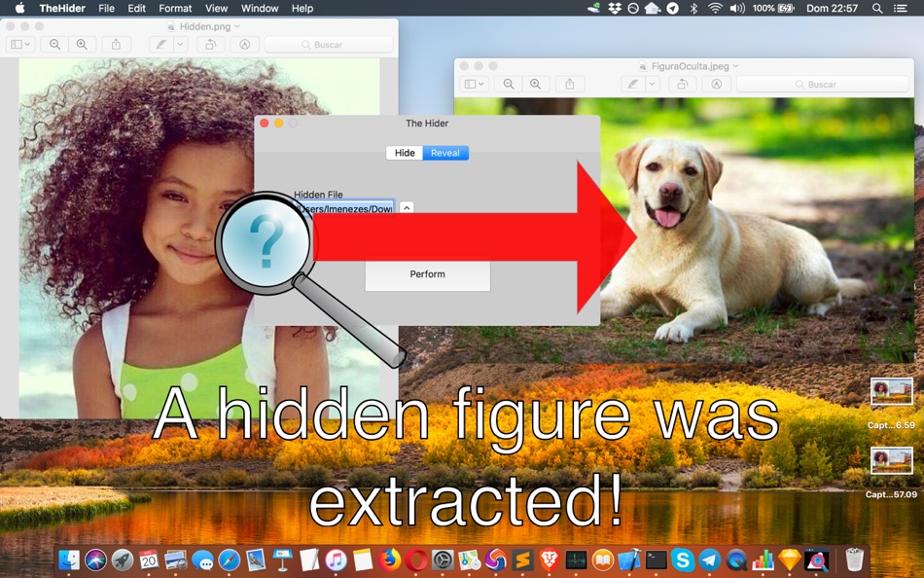Viewport: 924px width, 578px height.
Task: Select the highlight pen in Hidden.png window
Action: [x=160, y=44]
